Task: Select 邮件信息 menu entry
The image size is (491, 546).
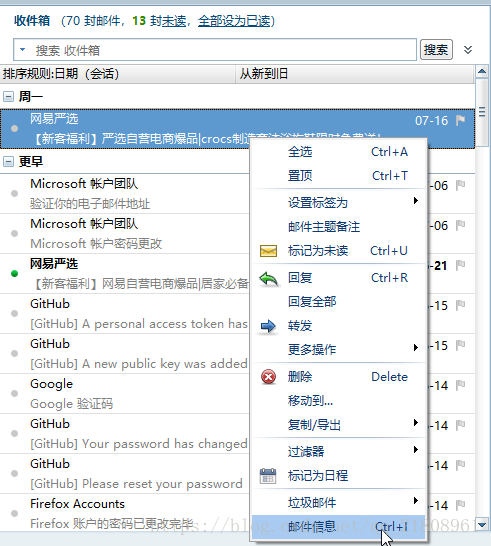Action: pyautogui.click(x=338, y=527)
